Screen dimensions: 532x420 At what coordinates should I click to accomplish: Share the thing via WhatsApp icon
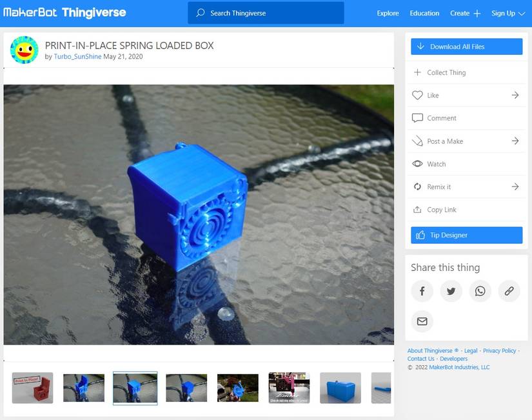(x=480, y=291)
